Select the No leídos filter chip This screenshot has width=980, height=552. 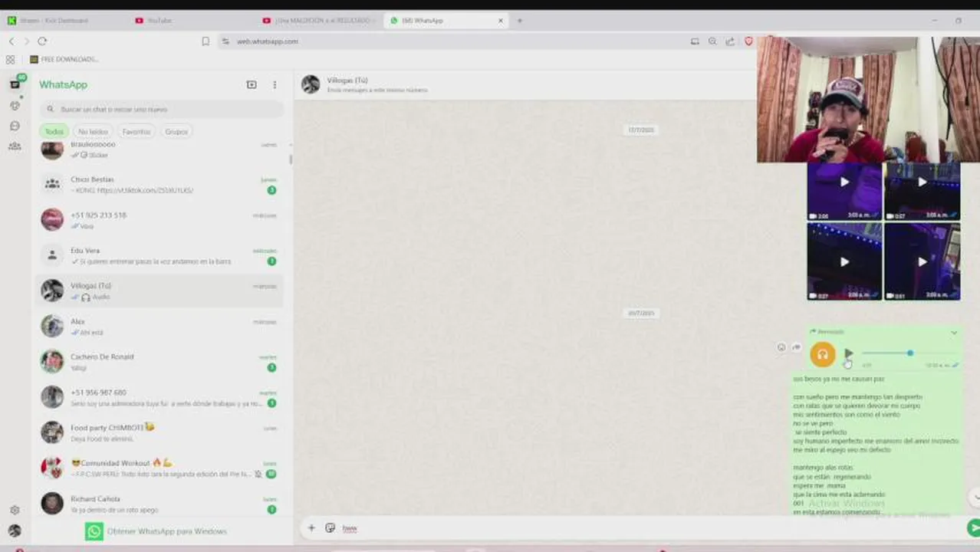93,132
